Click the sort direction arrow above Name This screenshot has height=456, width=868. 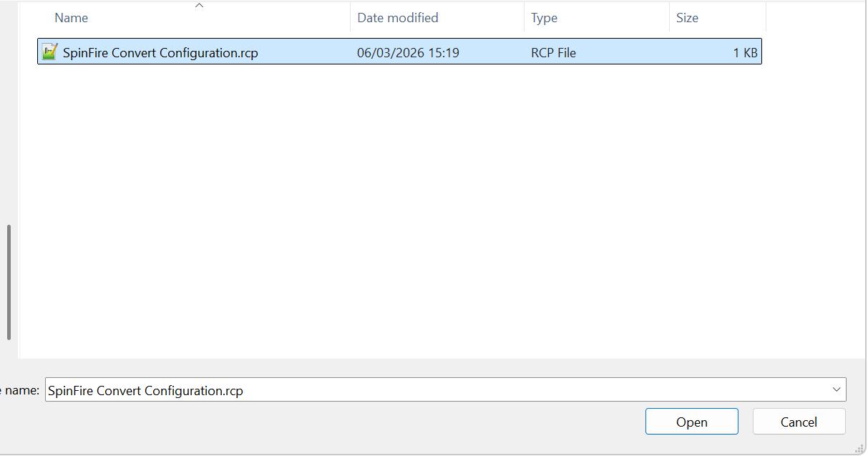[x=200, y=5]
